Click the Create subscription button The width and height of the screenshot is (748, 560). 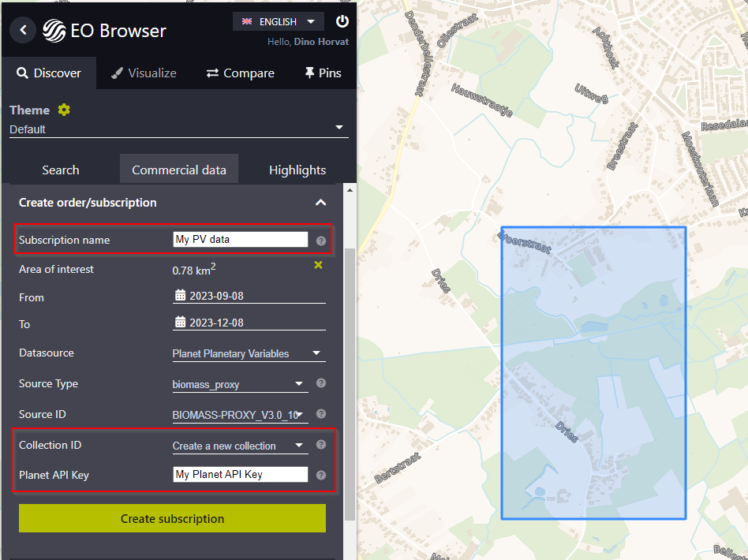(172, 518)
